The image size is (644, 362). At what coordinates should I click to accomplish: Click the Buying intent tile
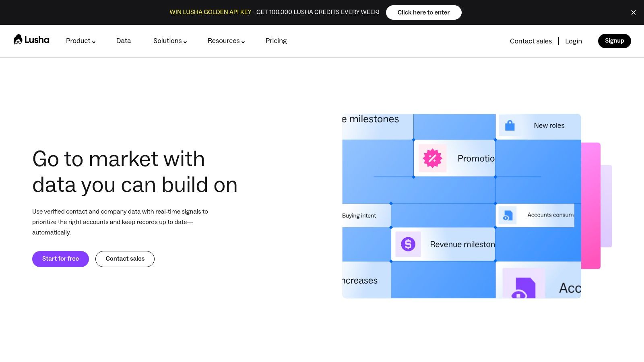pyautogui.click(x=366, y=215)
